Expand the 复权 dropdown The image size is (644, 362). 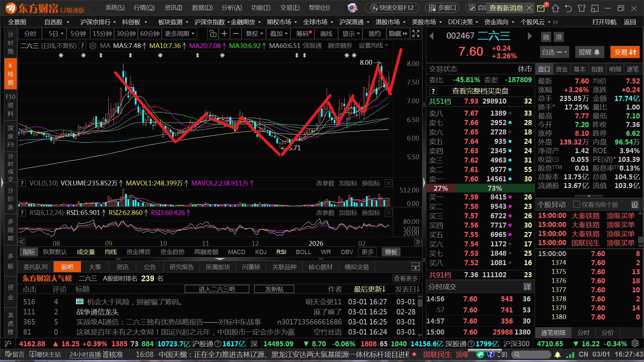click(x=254, y=34)
